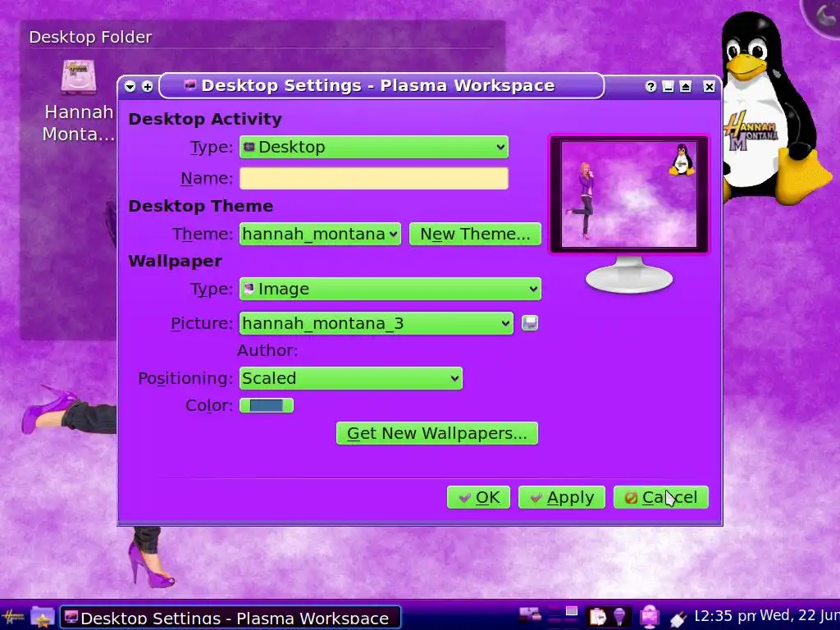Open the Picture hannah_montana_3 dropdown
This screenshot has width=840, height=630.
point(376,323)
